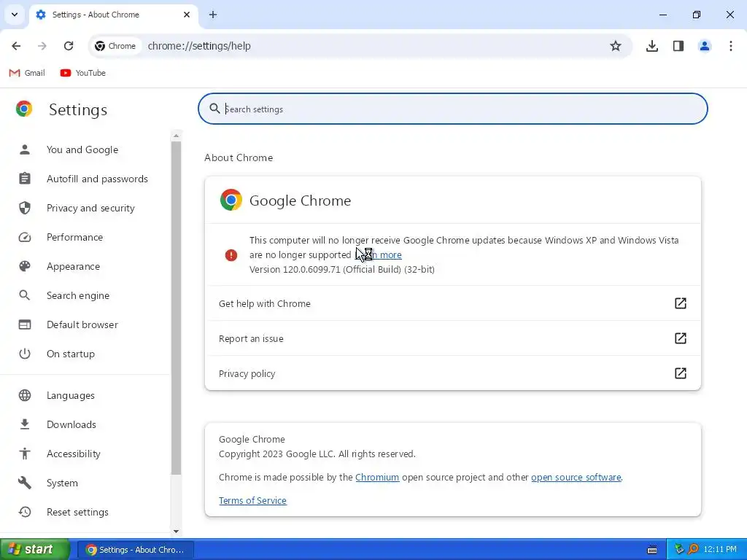747x560 pixels.
Task: Select the Version 120.0.6099.71 text
Action: click(342, 270)
